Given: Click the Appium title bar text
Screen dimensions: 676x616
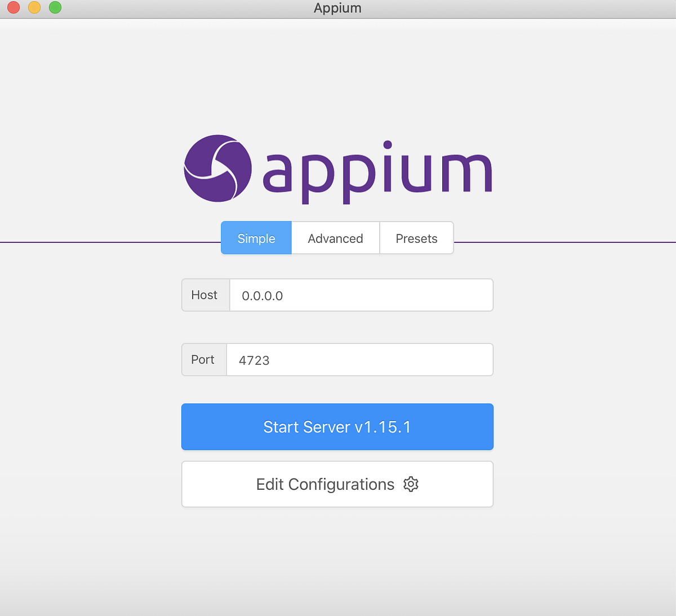Looking at the screenshot, I should 337,8.
